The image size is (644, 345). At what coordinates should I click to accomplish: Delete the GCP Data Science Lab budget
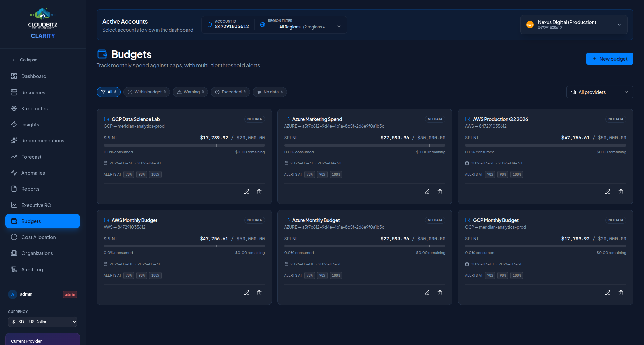click(x=259, y=192)
